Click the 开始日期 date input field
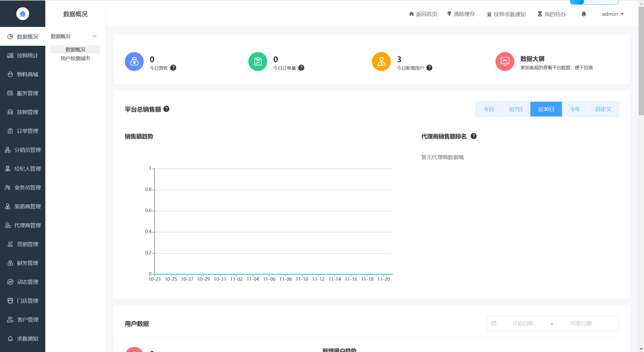 point(523,323)
